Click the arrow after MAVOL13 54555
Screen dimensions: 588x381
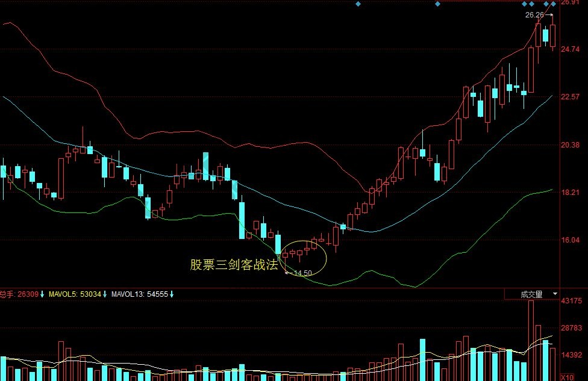coord(172,294)
